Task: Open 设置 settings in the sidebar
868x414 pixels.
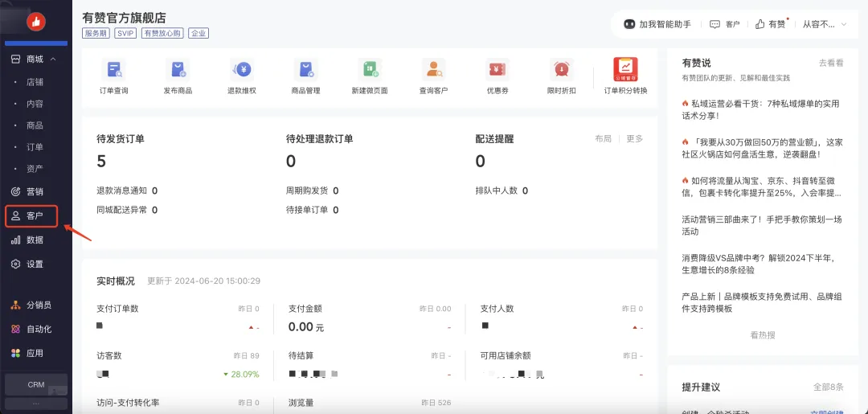Action: tap(34, 264)
